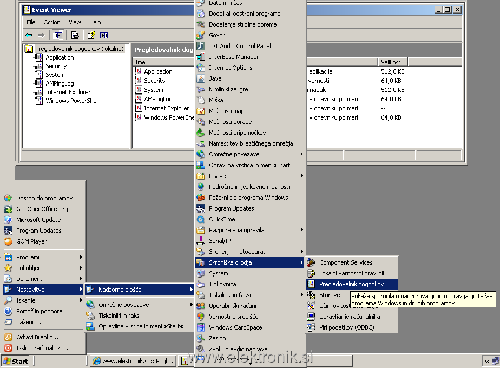Expand the Fonts folder arrow in Control Panel menu
Image resolution: width=500 pixels, height=368 pixels.
[302, 176]
